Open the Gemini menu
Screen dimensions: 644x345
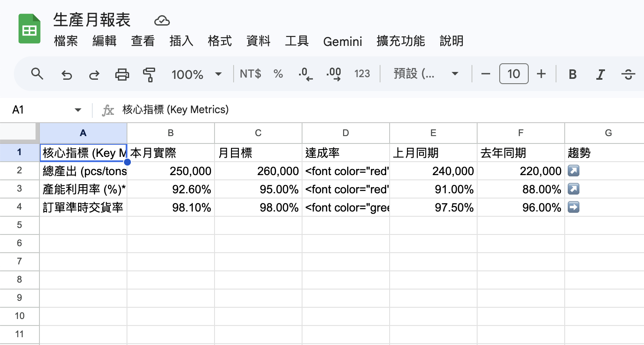[342, 42]
